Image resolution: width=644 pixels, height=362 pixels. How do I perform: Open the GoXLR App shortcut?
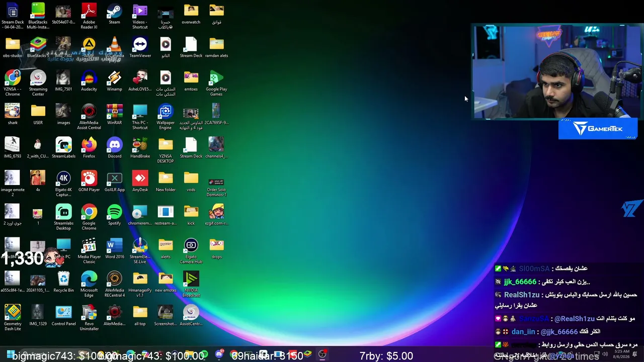pos(114,182)
